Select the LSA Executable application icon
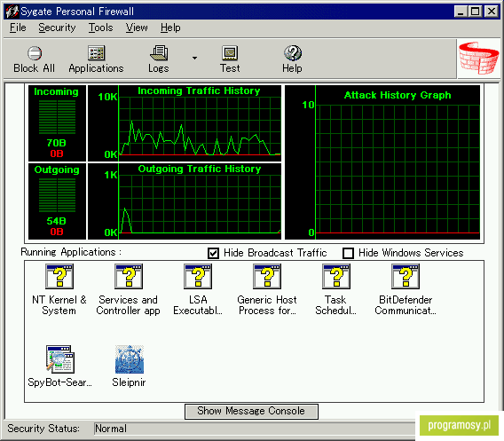The image size is (504, 441). pos(198,277)
